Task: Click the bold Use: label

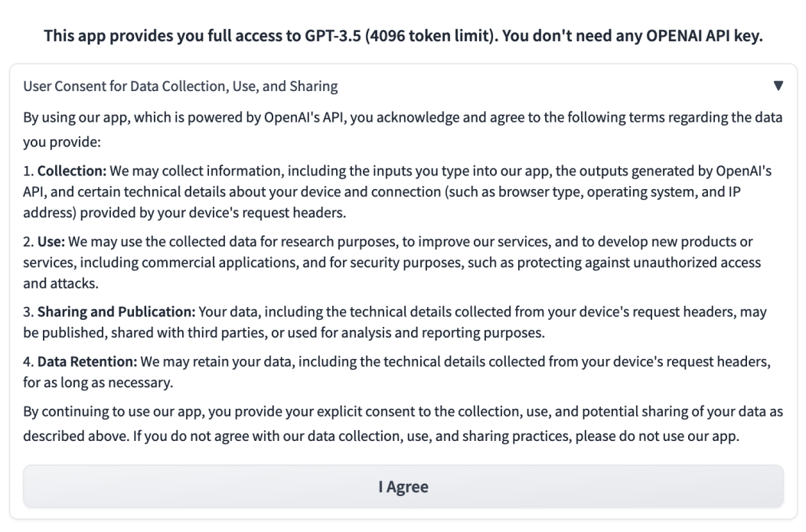Action: pos(53,242)
